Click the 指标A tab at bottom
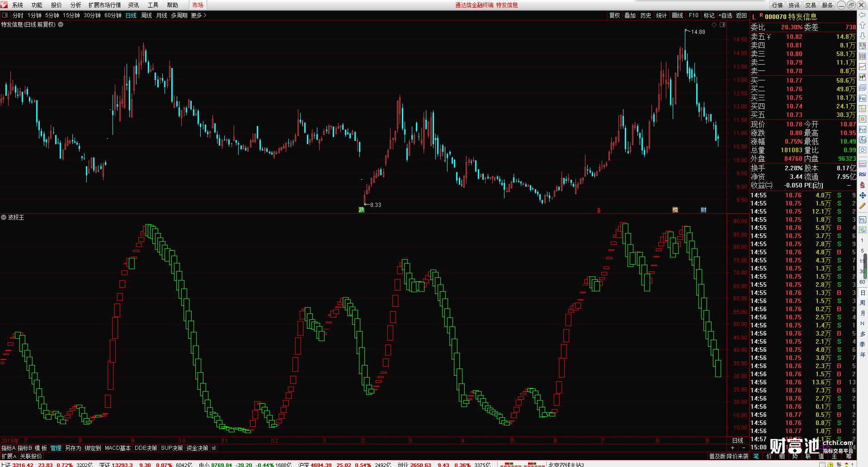868x467 pixels. click(8, 448)
